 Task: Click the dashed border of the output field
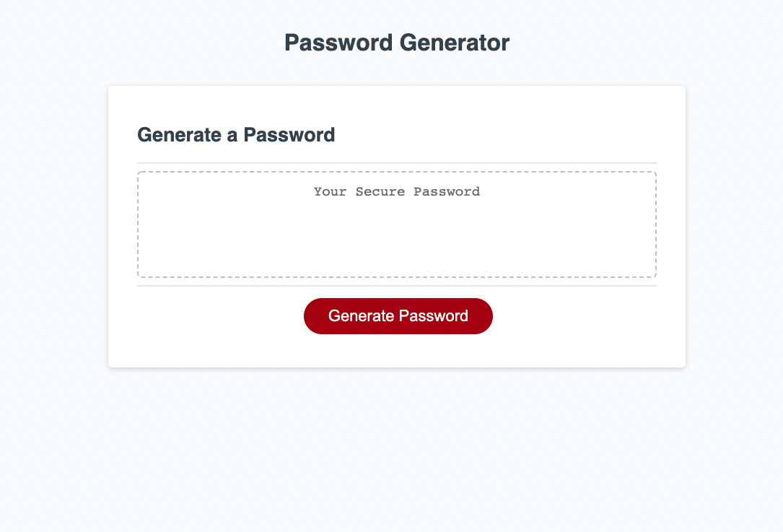397,171
